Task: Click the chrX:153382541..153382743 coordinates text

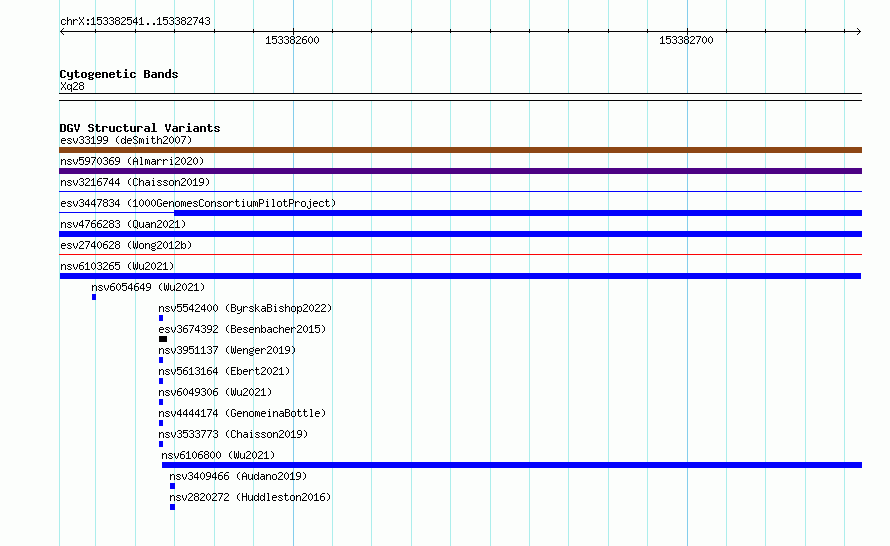Action: pyautogui.click(x=135, y=21)
